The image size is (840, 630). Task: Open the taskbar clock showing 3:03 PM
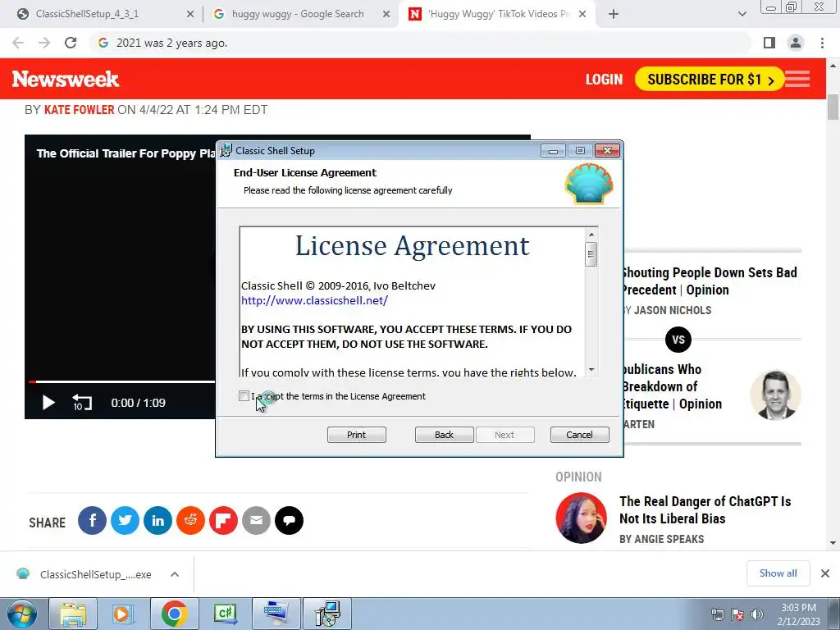798,614
